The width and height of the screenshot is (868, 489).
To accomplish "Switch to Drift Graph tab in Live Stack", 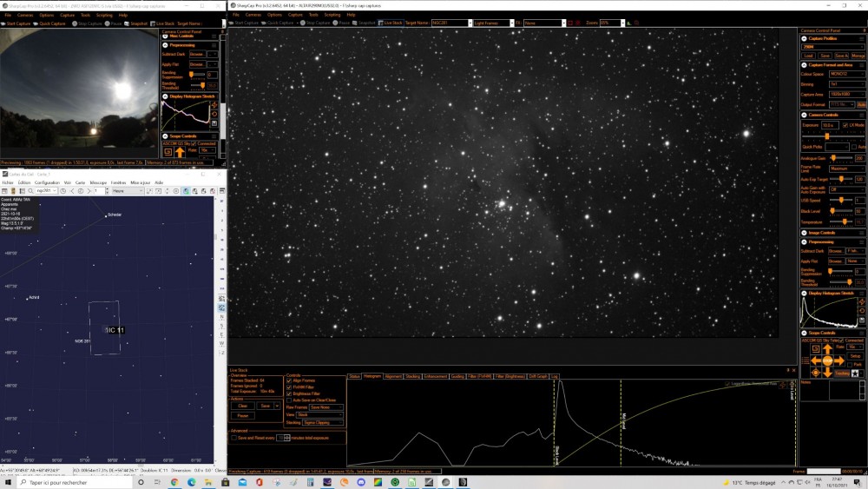I will pos(538,376).
